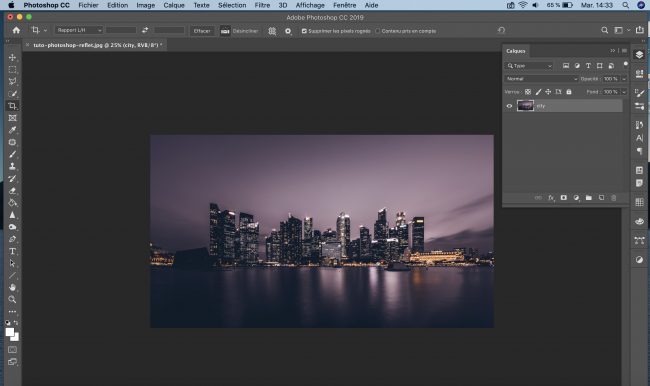650x386 pixels.
Task: Add a layer mask
Action: point(563,198)
